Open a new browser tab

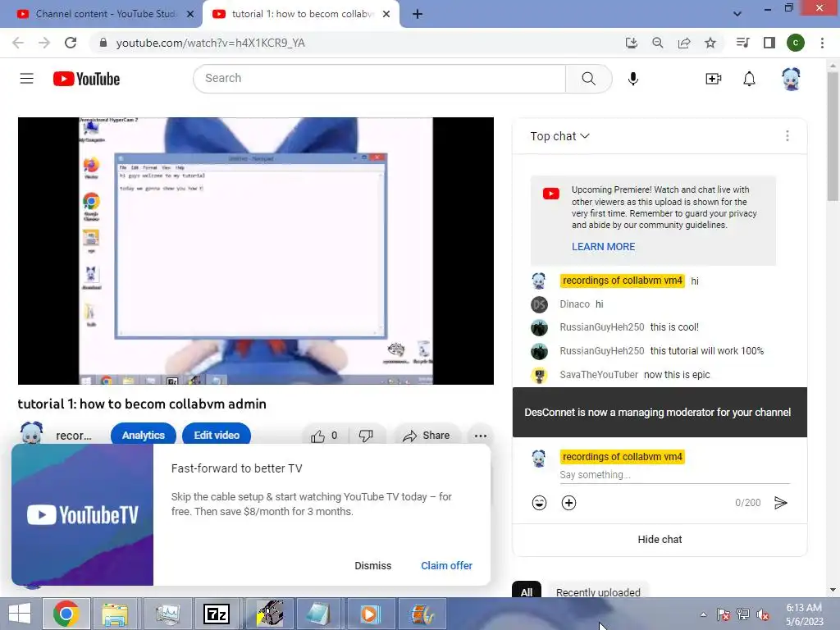click(418, 14)
